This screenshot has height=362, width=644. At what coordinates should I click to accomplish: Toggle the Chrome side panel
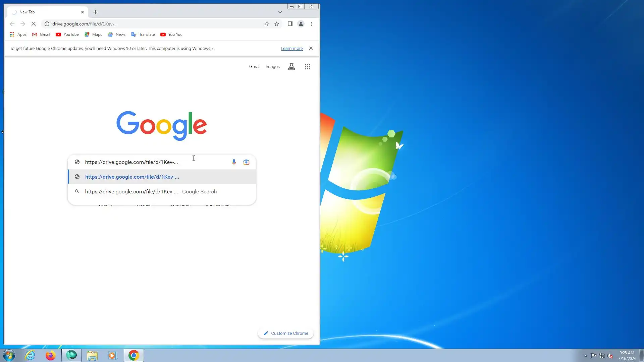[x=290, y=24]
